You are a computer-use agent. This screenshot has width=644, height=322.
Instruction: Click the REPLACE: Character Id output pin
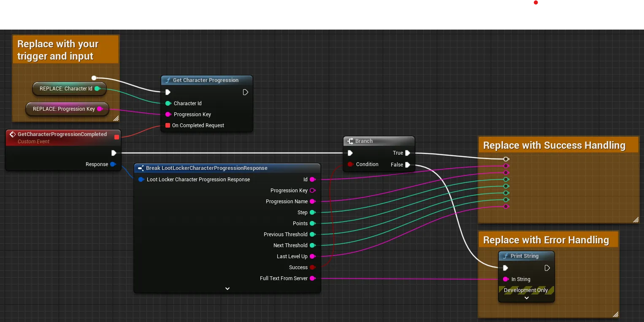pos(97,88)
